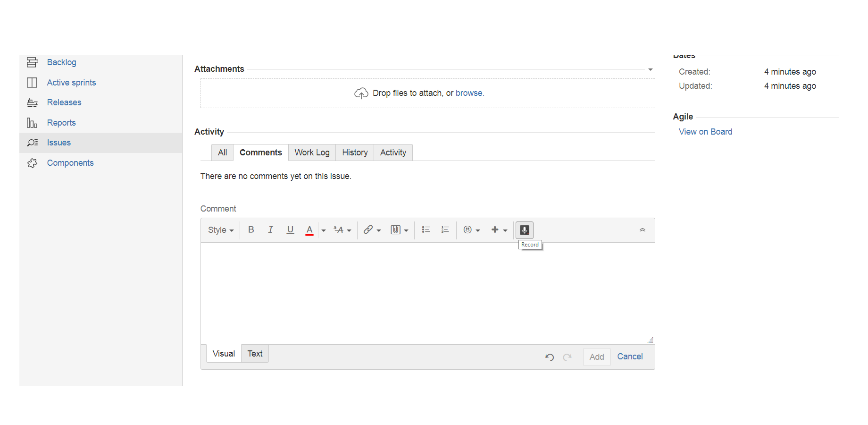The height and width of the screenshot is (425, 868).
Task: Toggle italic text formatting
Action: pos(270,230)
